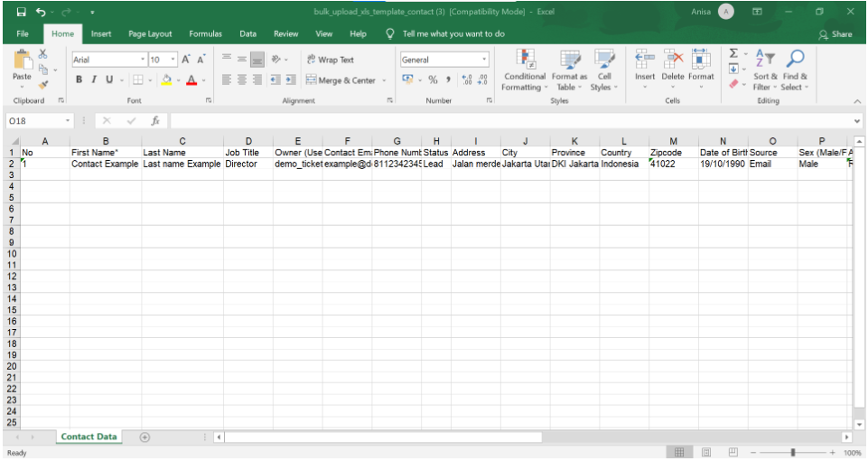Click the Save icon in title bar
The width and height of the screenshot is (868, 461).
21,12
